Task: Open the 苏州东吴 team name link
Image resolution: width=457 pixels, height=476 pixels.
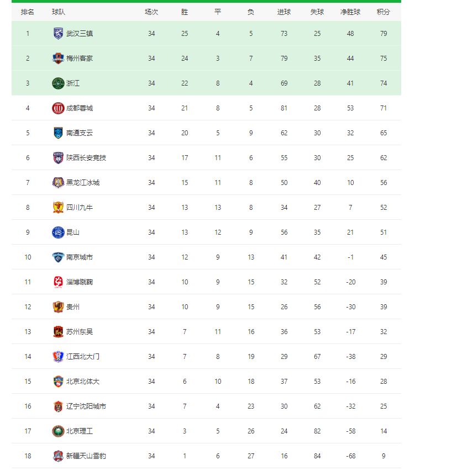Action: tap(80, 332)
